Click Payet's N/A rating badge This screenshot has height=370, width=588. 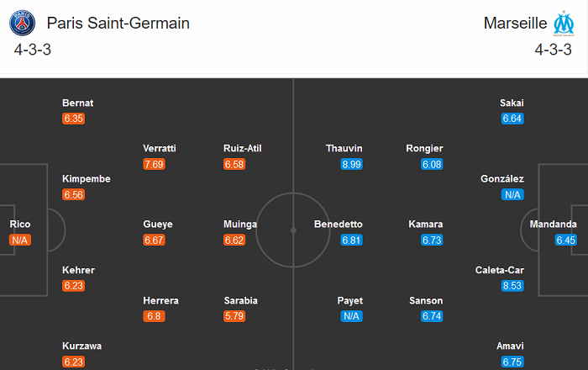(351, 316)
